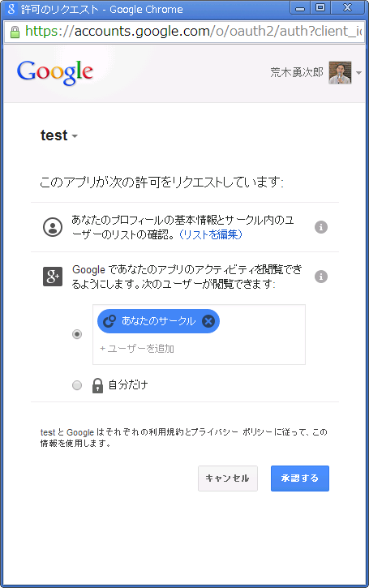
Task: Click the green padlock in address bar
Action: pyautogui.click(x=15, y=32)
